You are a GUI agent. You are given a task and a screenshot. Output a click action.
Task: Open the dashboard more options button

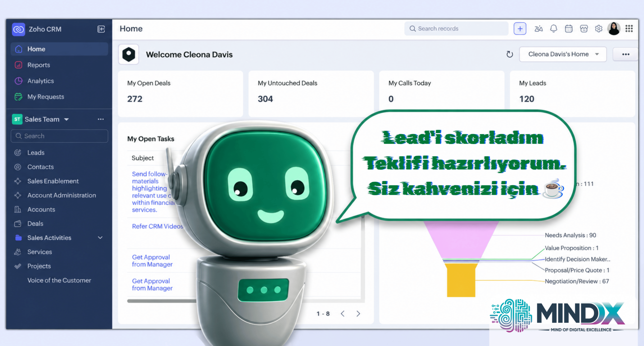[626, 54]
